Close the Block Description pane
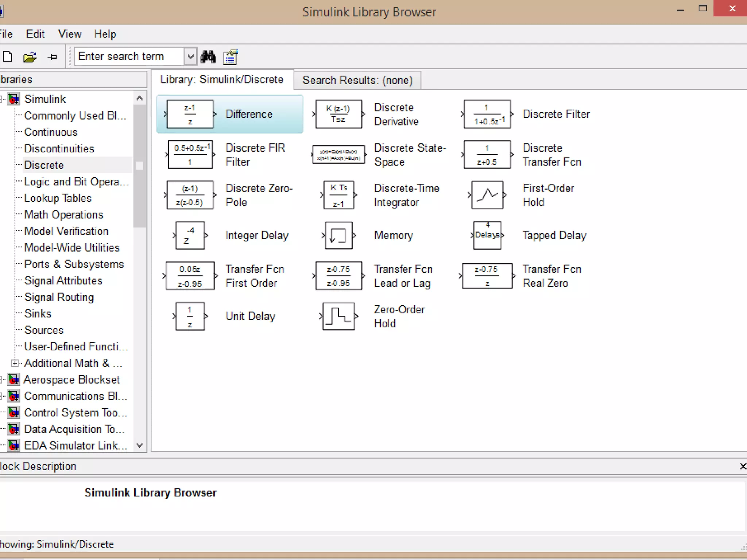Viewport: 747px width, 560px height. click(x=742, y=466)
